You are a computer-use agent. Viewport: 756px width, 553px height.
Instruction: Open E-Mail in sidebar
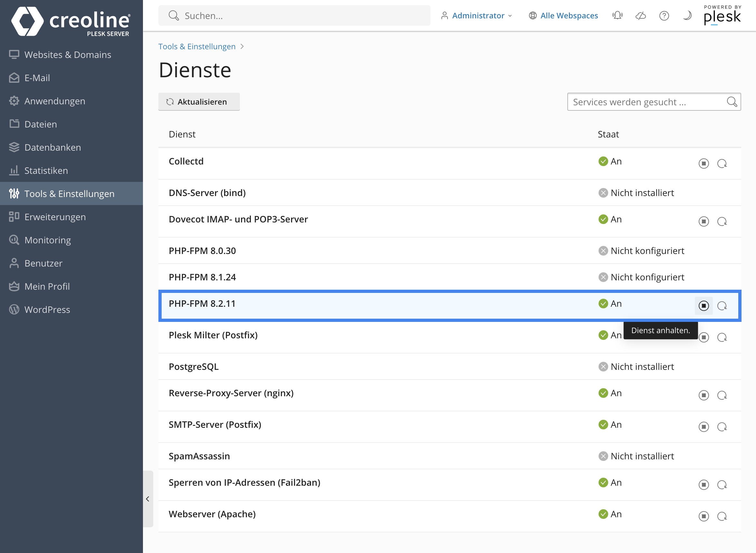[x=71, y=78]
